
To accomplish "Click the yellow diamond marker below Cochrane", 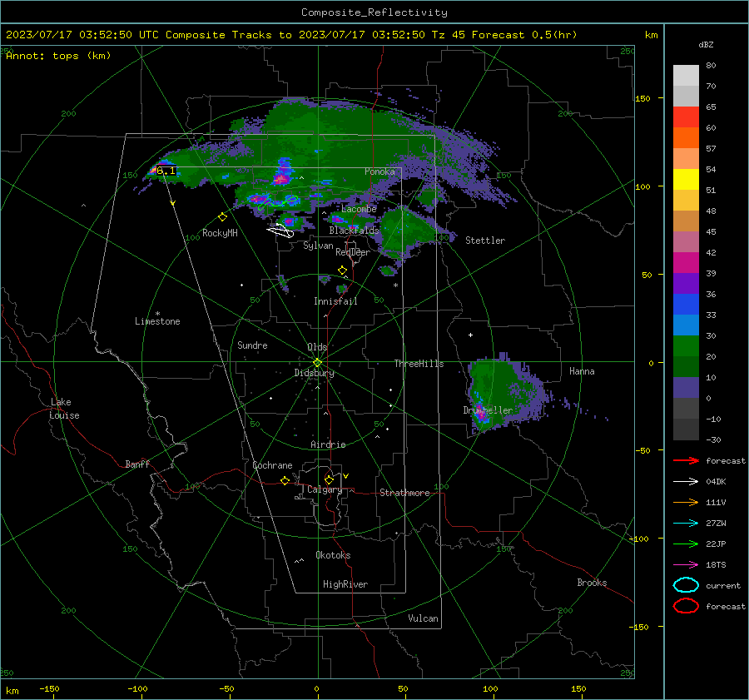I will click(x=285, y=480).
